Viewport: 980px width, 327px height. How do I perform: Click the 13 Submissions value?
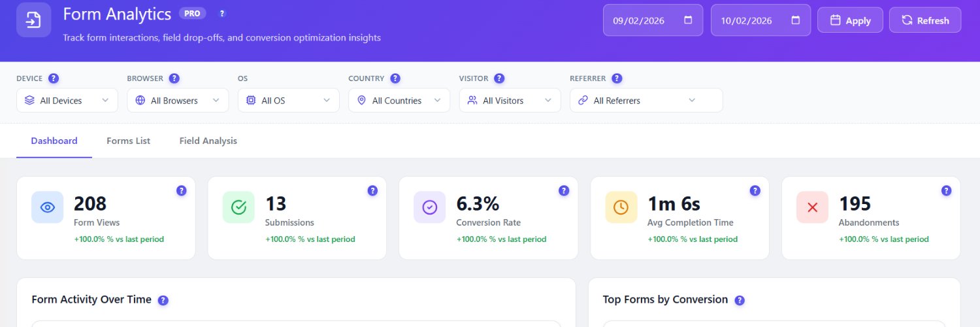click(x=276, y=204)
